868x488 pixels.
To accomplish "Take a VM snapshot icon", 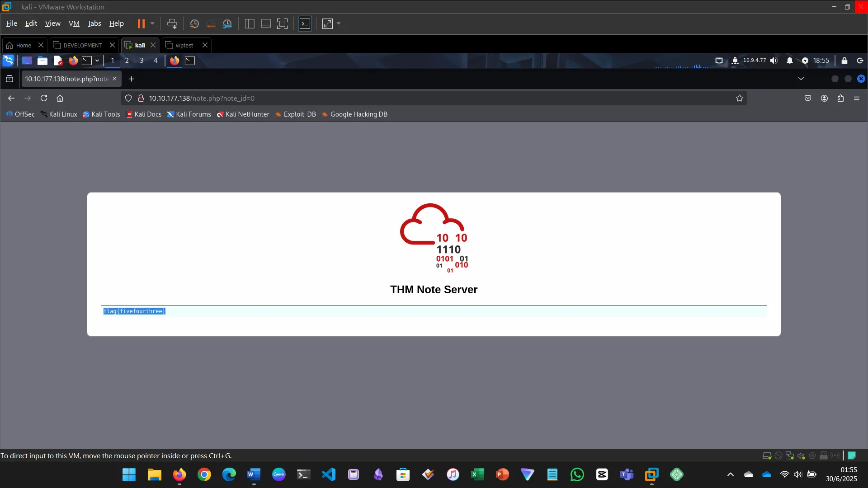I will [194, 23].
